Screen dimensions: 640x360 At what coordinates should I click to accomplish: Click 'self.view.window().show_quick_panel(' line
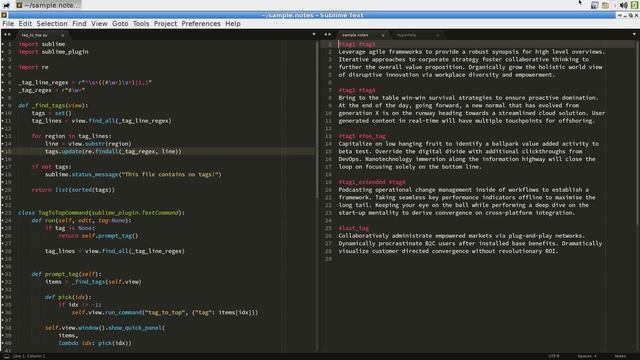click(x=105, y=328)
